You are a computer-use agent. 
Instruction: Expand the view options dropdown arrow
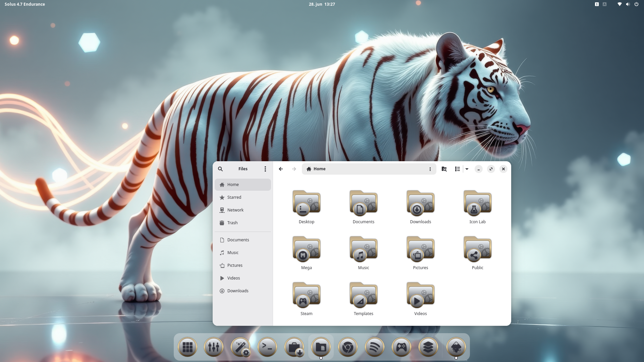coord(467,169)
